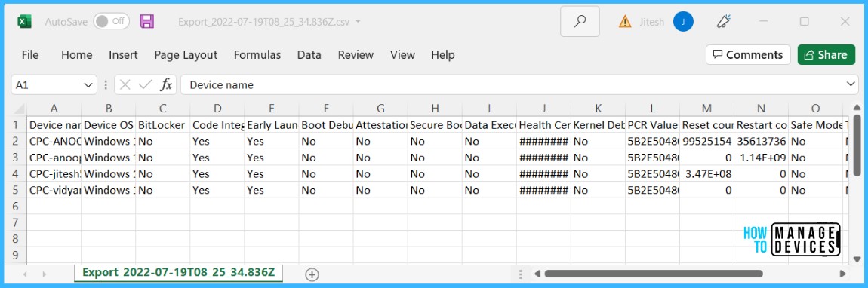Click cell containing CPC-vidya
This screenshot has width=868, height=288.
tap(54, 189)
